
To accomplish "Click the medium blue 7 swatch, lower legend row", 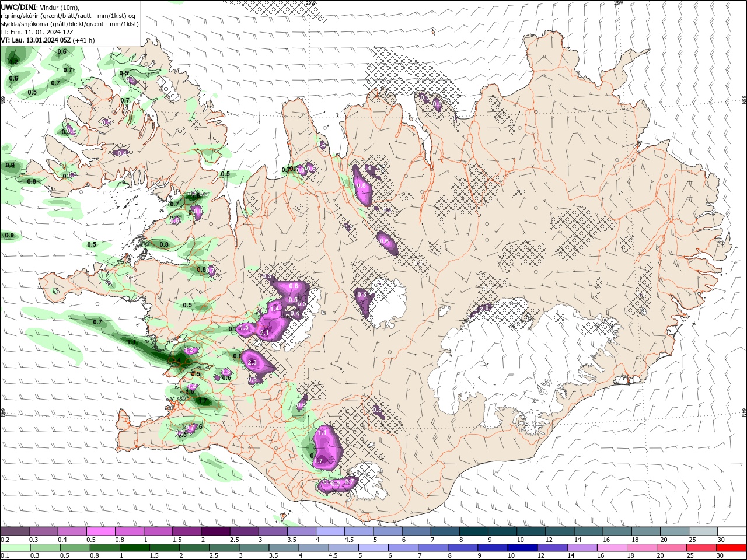I will click(432, 548).
